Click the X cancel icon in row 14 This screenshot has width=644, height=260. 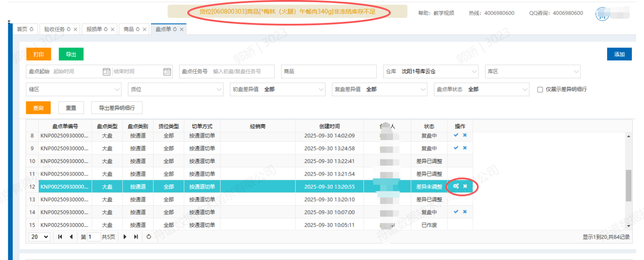(465, 212)
